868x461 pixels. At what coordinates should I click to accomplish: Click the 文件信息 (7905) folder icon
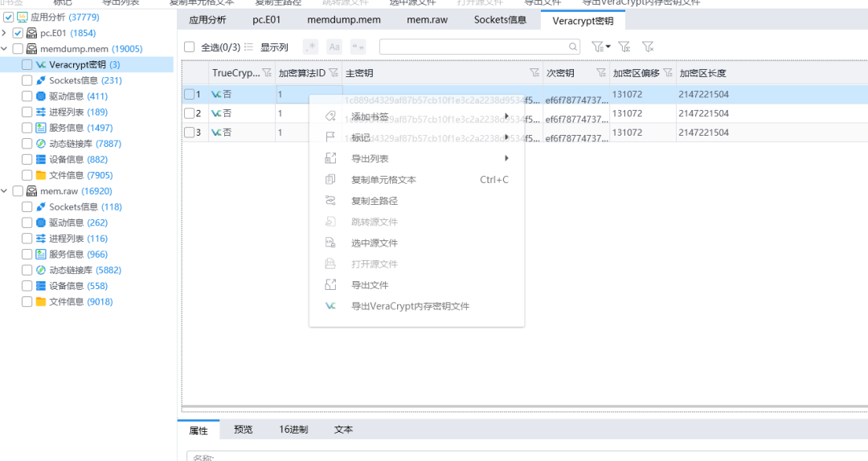click(40, 175)
